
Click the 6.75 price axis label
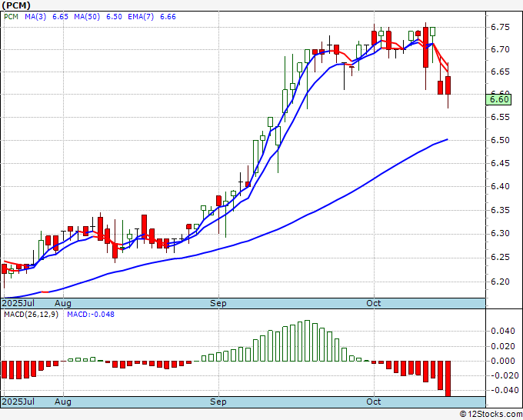pos(501,27)
